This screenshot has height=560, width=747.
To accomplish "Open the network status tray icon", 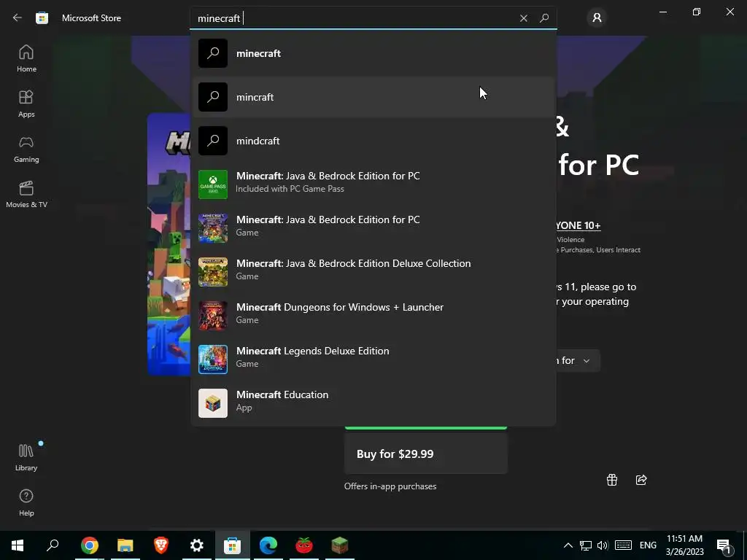I will tap(586, 545).
